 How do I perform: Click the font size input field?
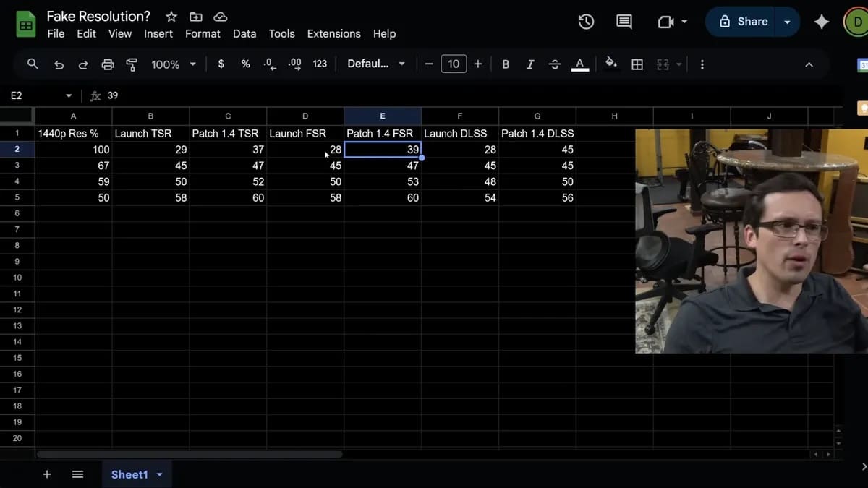coord(454,64)
